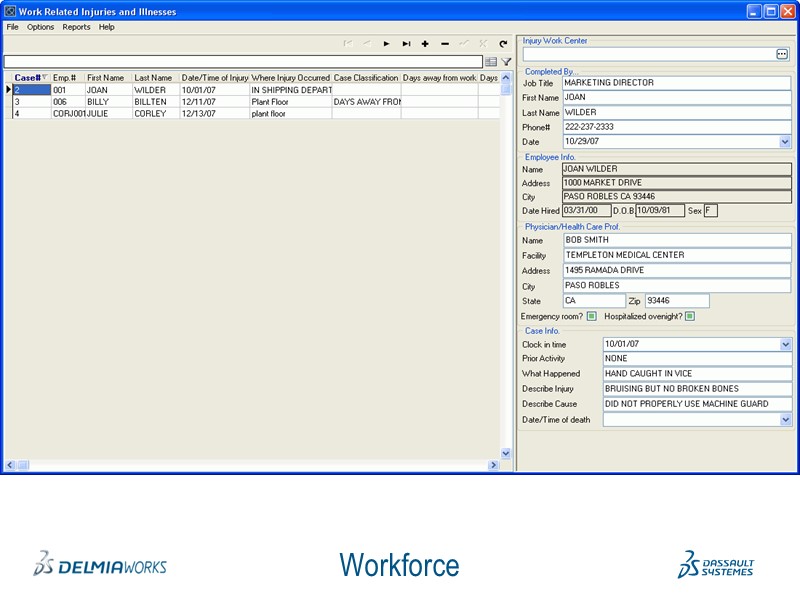Add a new injury record with plus icon
This screenshot has width=800, height=600.
point(425,43)
